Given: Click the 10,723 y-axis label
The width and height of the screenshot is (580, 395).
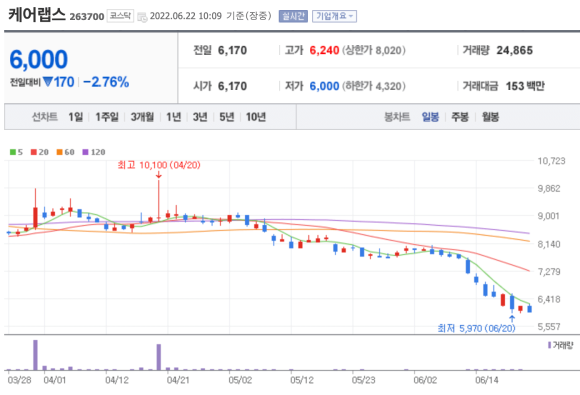Looking at the screenshot, I should pos(551,161).
